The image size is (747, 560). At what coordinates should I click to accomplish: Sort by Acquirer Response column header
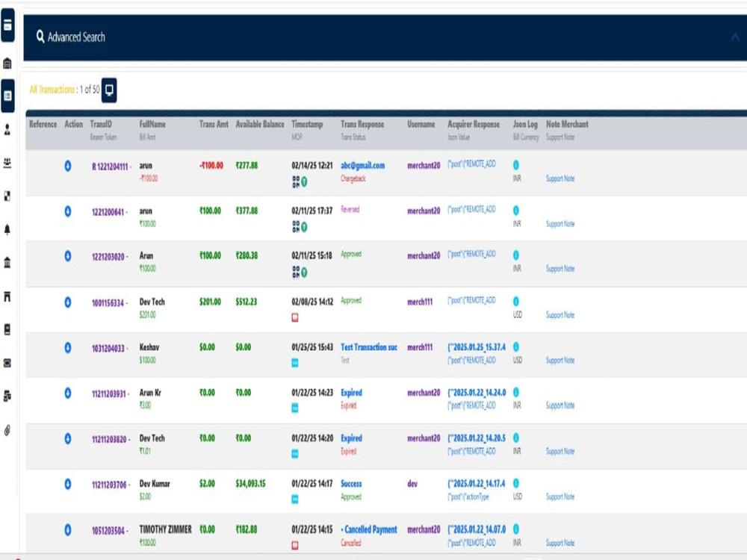click(474, 124)
